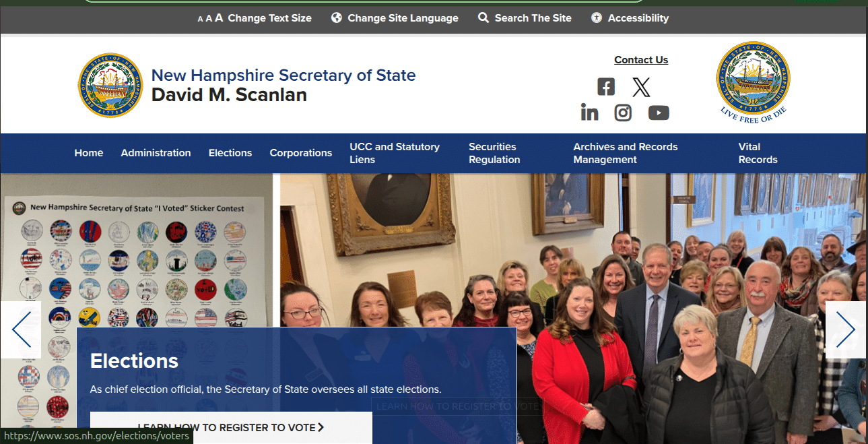Open the Instagram icon

click(x=623, y=113)
